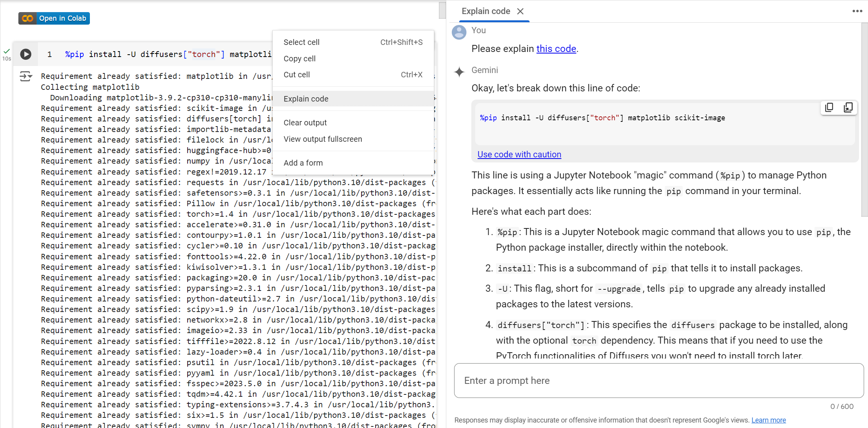Screen dimensions: 868x428
Task: Choose Add a form entry
Action: (303, 163)
